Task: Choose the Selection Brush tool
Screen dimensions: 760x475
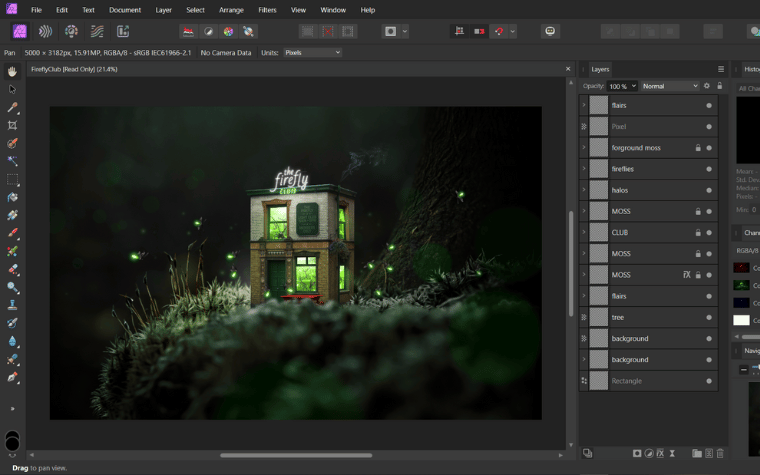Action: click(x=12, y=143)
